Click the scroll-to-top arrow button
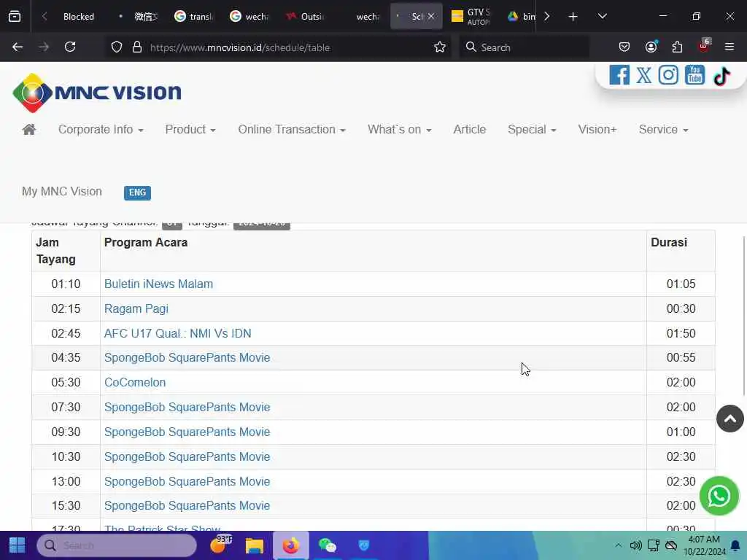 pyautogui.click(x=729, y=419)
